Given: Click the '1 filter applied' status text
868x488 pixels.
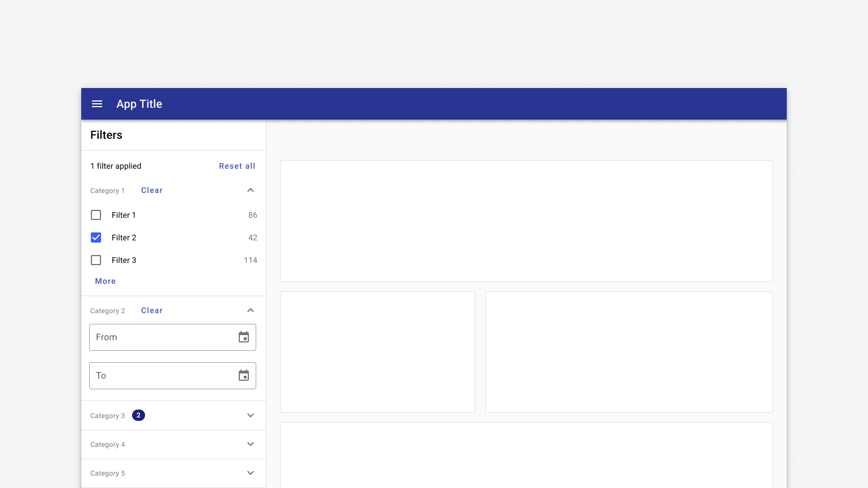Looking at the screenshot, I should coord(116,166).
